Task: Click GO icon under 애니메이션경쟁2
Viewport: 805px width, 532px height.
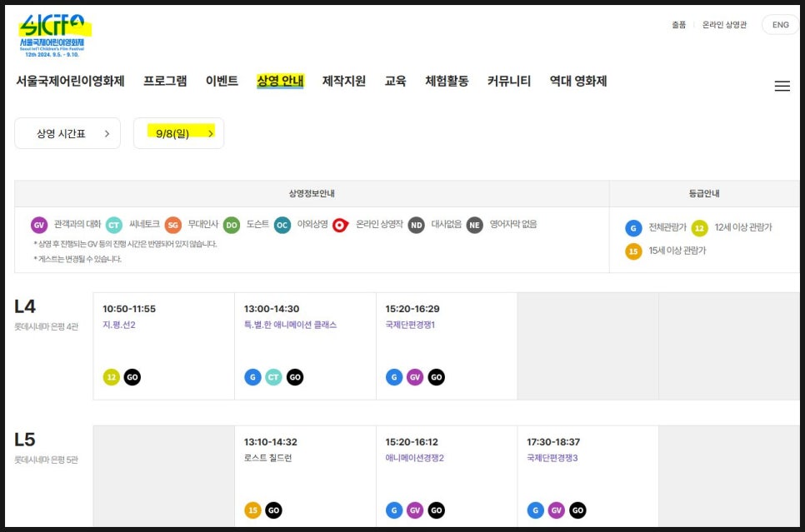Action: tap(437, 510)
